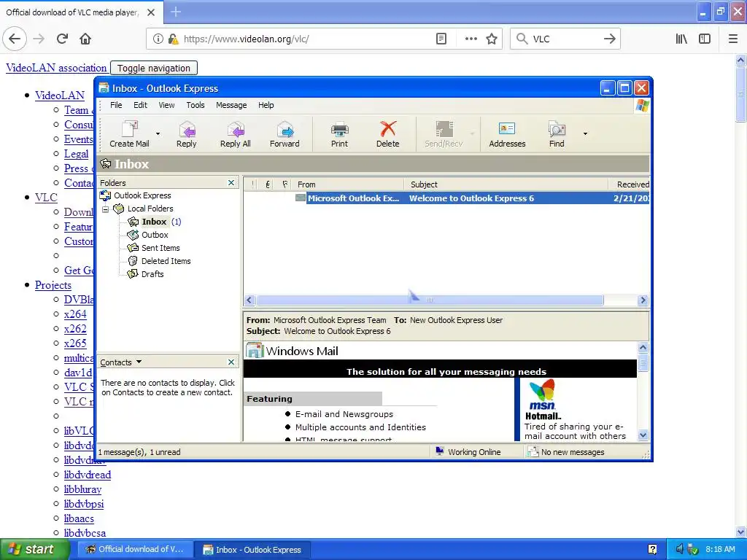747x560 pixels.
Task: Click the Create Mail toolbar icon
Action: (x=129, y=134)
